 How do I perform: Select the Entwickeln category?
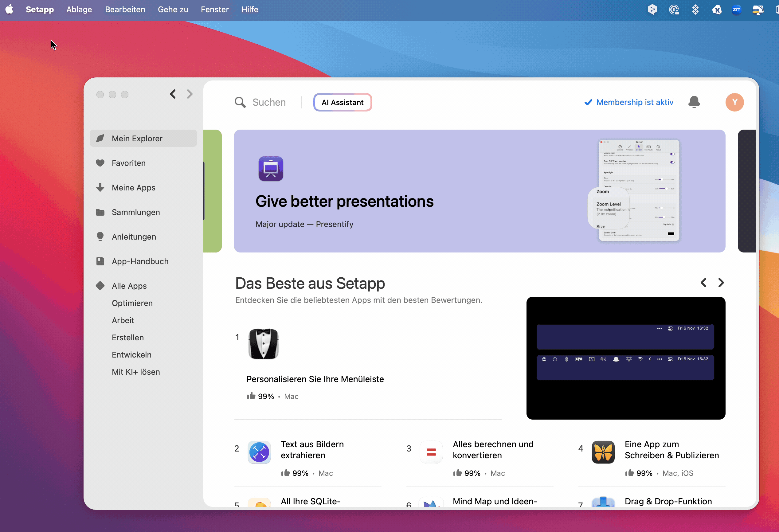[132, 355]
